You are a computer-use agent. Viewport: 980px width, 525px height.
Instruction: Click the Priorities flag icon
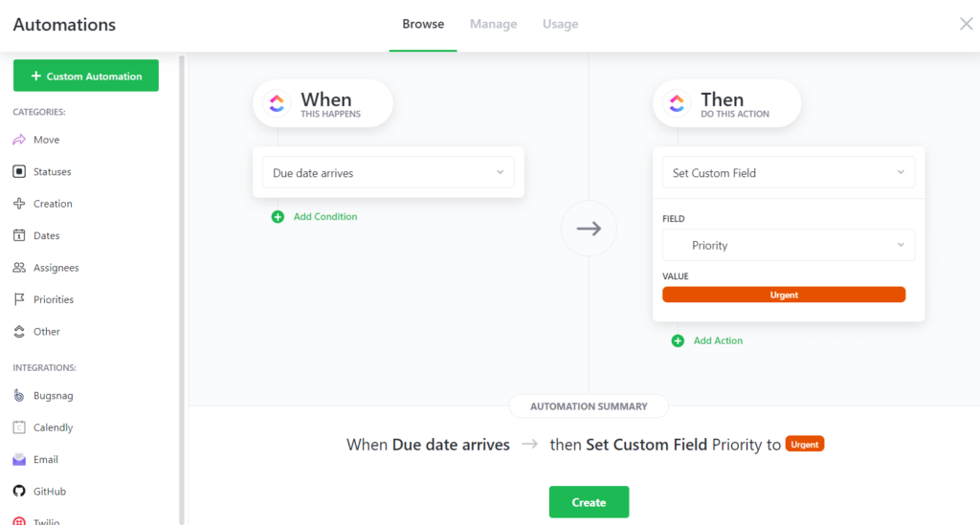(19, 299)
